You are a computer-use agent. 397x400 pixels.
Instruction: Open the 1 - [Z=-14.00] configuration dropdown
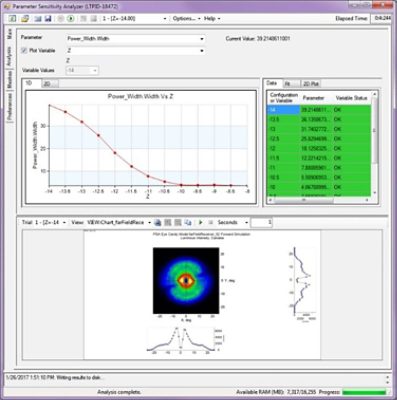(x=134, y=19)
